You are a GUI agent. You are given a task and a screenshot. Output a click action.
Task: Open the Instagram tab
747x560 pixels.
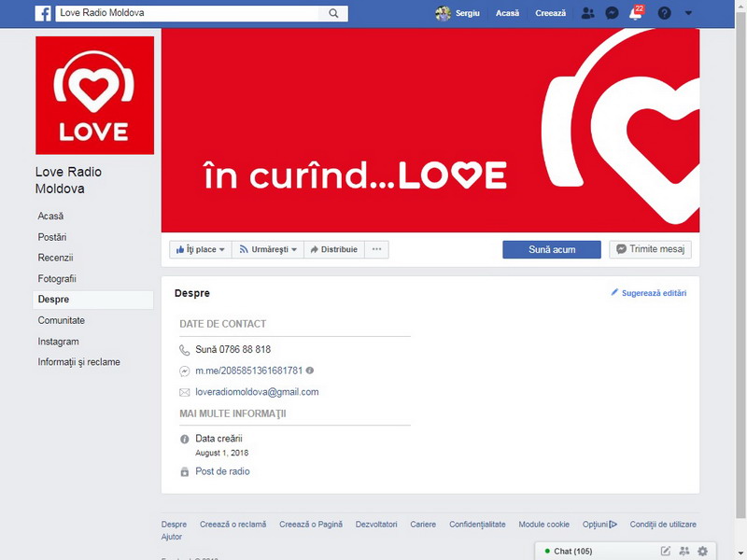(58, 342)
